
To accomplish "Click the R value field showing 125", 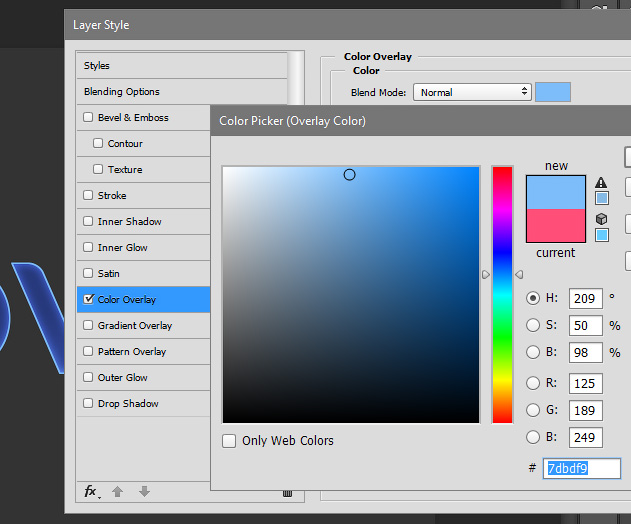I will 586,383.
